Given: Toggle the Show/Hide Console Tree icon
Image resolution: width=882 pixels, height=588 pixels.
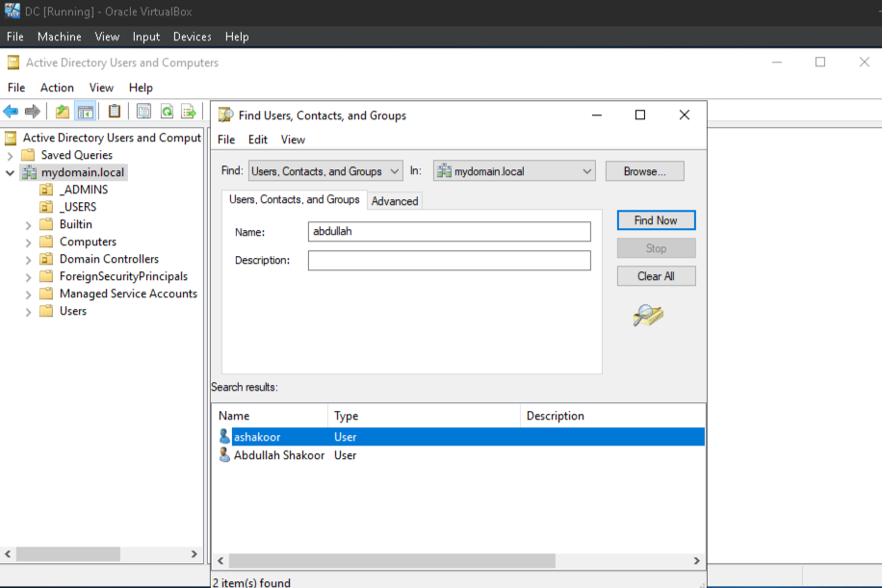Looking at the screenshot, I should click(86, 112).
